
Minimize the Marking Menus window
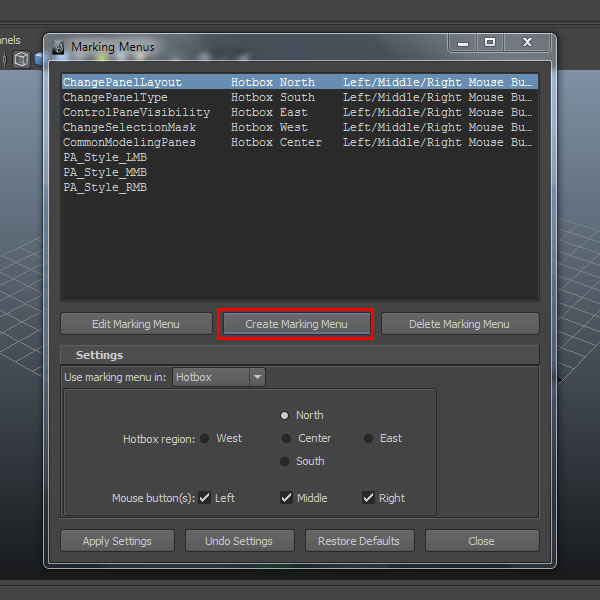point(463,42)
